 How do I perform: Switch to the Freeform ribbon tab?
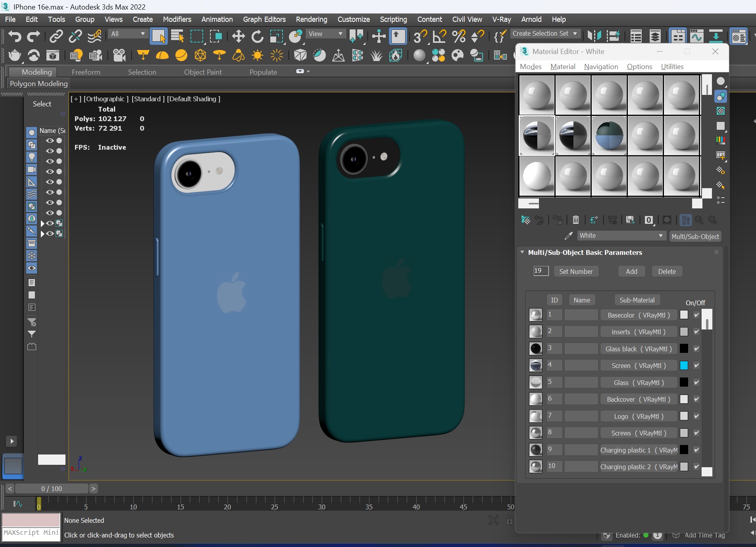click(x=86, y=72)
